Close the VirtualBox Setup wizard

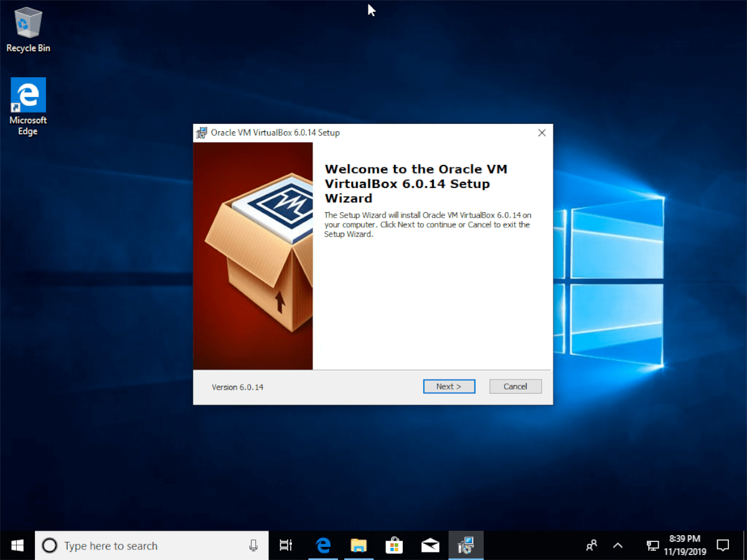coord(542,133)
